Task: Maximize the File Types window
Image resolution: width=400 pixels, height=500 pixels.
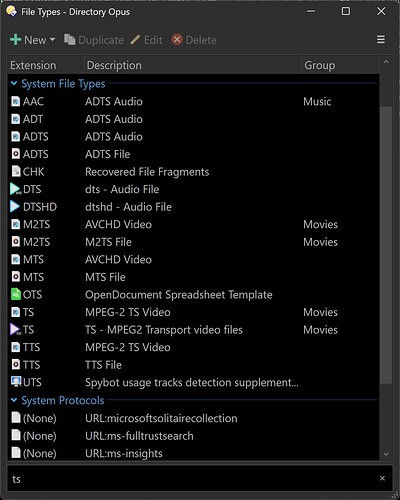Action: tap(346, 11)
